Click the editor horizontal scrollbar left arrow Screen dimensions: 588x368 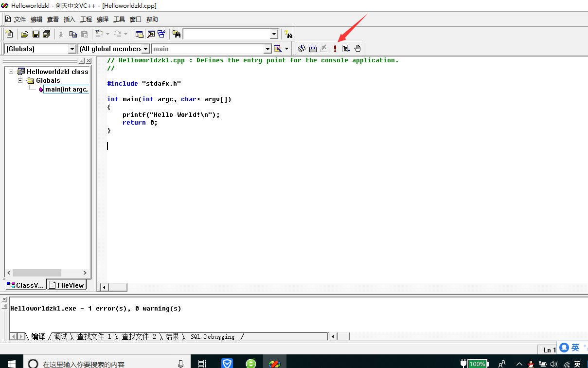pos(104,287)
